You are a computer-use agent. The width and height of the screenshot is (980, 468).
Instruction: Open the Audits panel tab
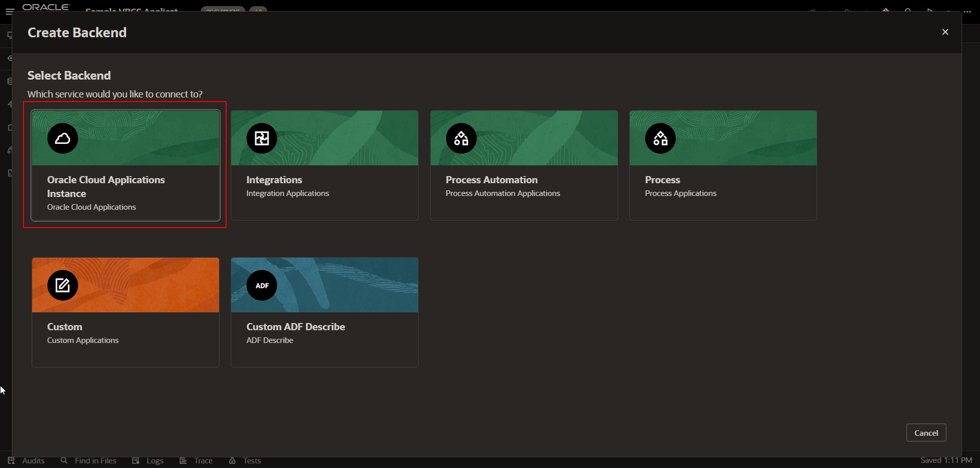coord(27,460)
